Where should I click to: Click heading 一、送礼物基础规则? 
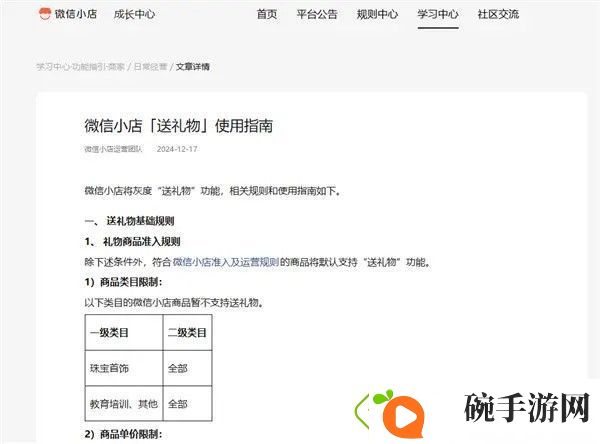129,221
